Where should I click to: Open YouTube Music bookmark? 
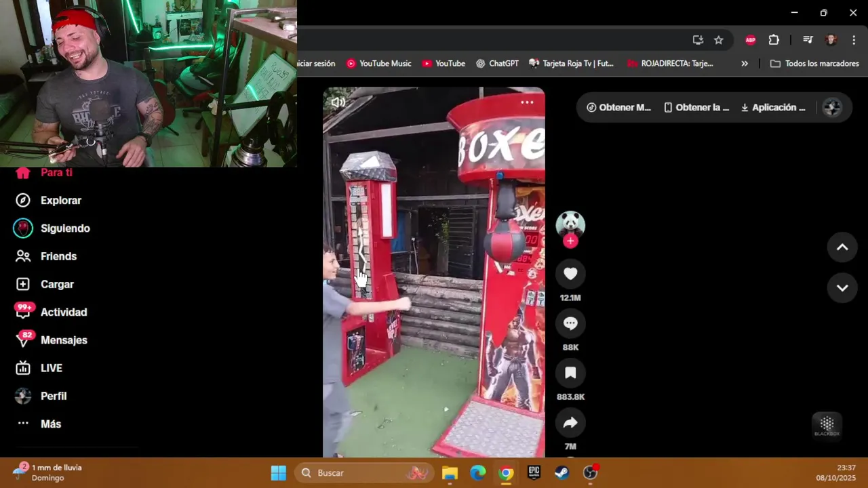coord(379,64)
